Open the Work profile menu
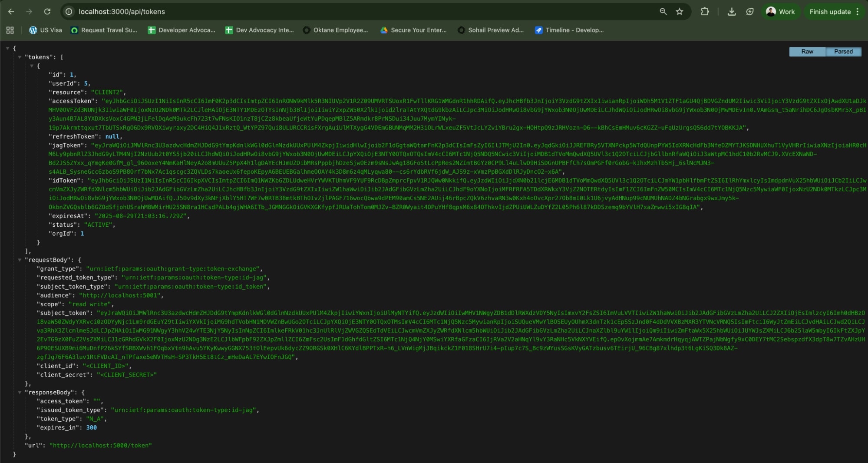868x463 pixels. [x=781, y=12]
